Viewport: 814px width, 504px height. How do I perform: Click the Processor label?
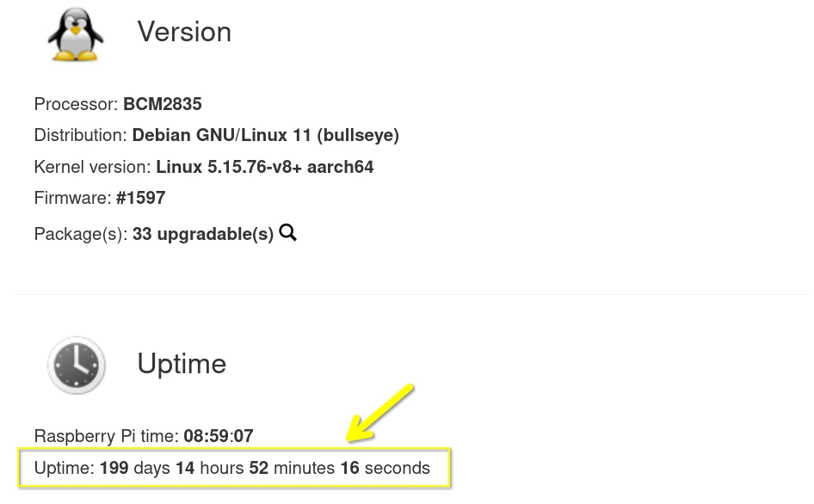tap(76, 104)
